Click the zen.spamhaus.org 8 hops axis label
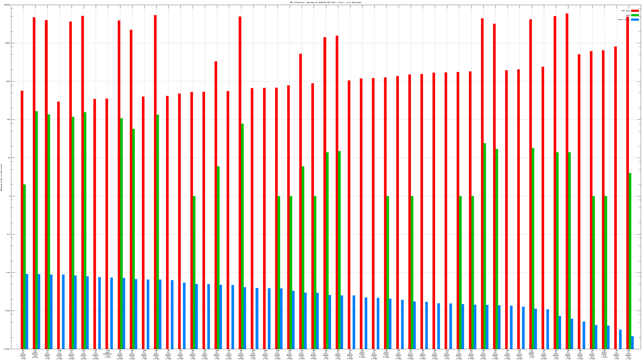Screen dimensions: 644x362 (x=108, y=354)
